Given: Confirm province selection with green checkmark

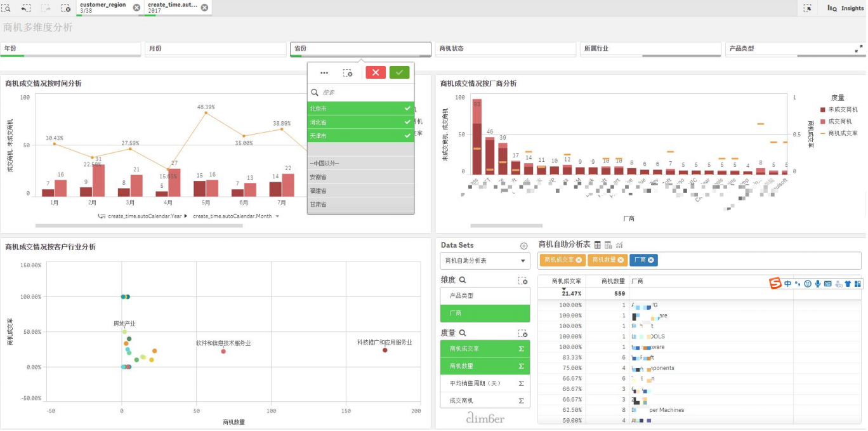Looking at the screenshot, I should [399, 72].
